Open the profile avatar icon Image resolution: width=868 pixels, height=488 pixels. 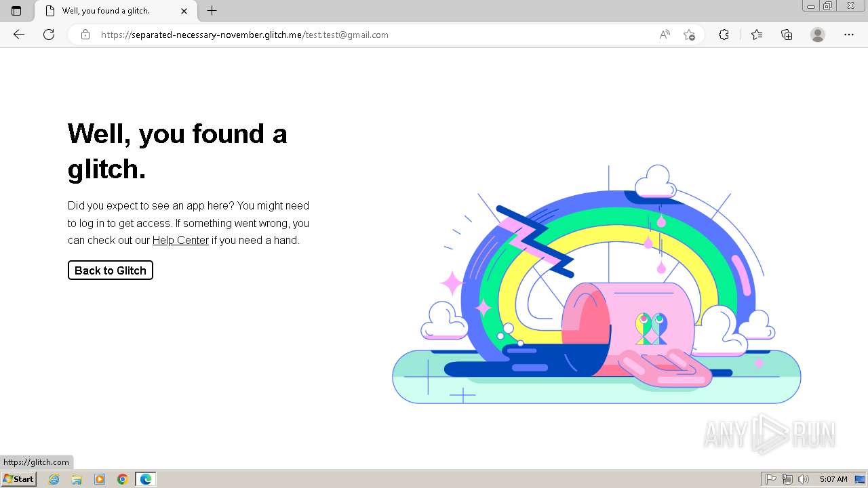pos(818,35)
